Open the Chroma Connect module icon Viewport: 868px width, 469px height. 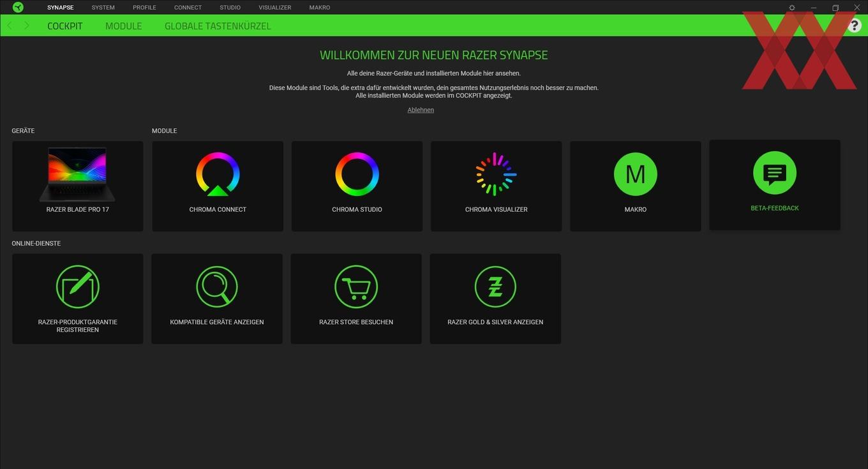218,174
